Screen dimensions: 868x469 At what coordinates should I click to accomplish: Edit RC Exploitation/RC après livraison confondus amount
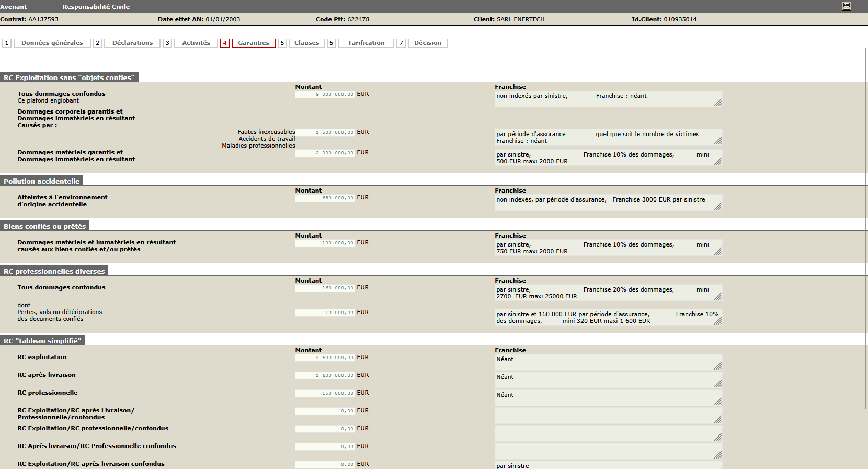coord(325,464)
